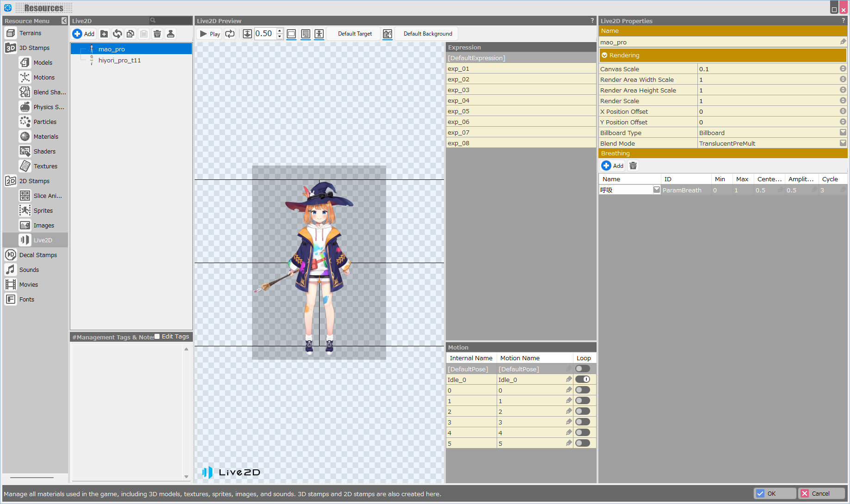
Task: Click the Cancel button
Action: tap(822, 493)
